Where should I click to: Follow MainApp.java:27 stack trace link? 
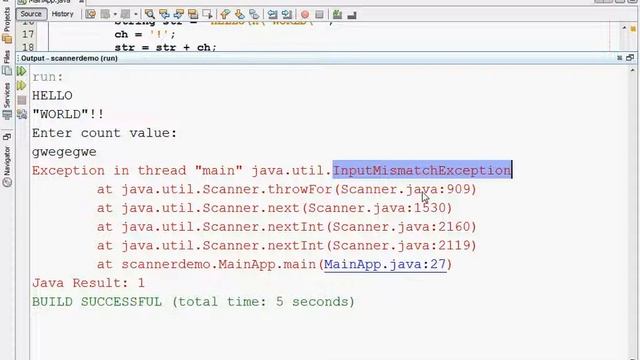(385, 264)
